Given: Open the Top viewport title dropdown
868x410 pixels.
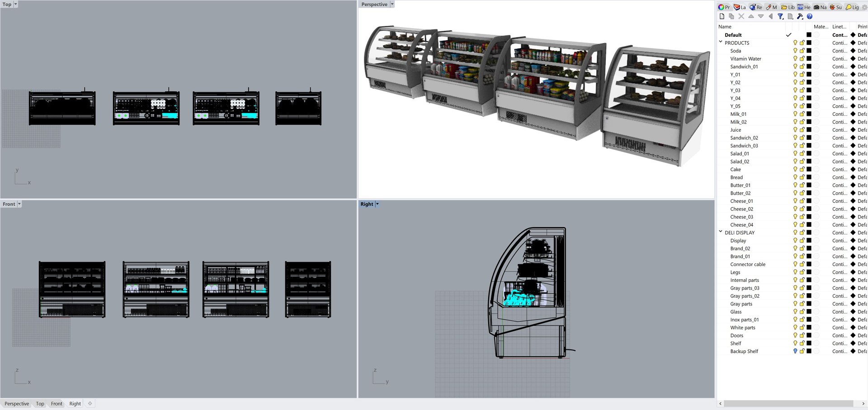Looking at the screenshot, I should pos(15,4).
